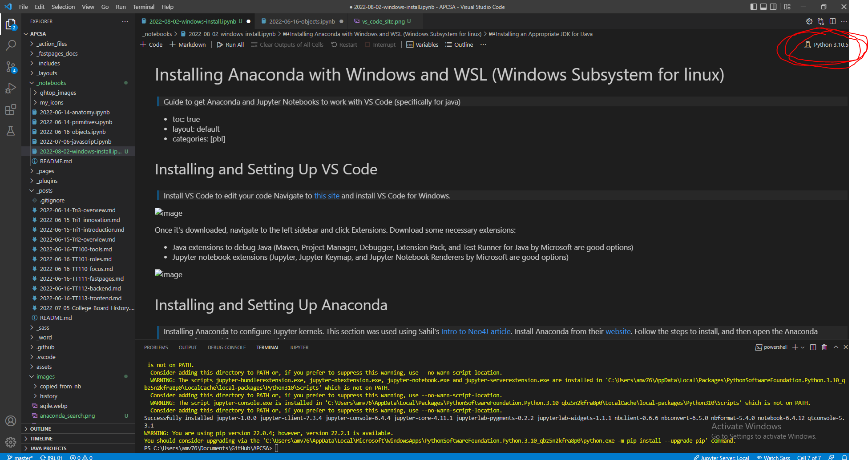Viewport: 868px width, 460px height.
Task: Toggle primary side bar visibility
Action: tap(753, 7)
